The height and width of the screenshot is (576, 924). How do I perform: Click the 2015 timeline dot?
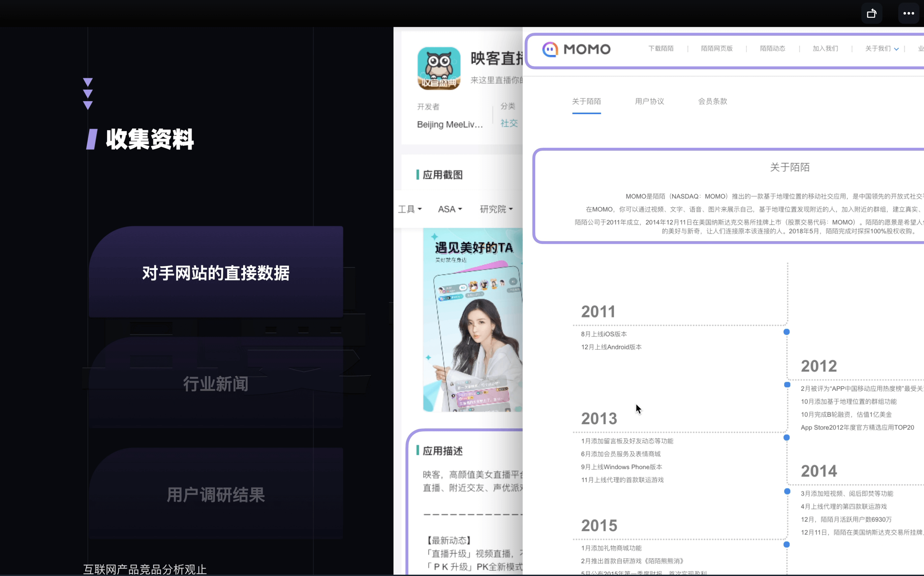coord(786,545)
